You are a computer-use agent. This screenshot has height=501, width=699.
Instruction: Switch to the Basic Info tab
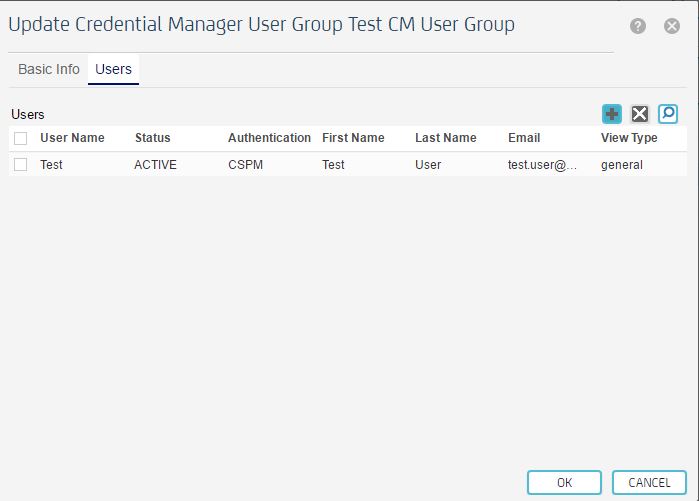point(49,70)
